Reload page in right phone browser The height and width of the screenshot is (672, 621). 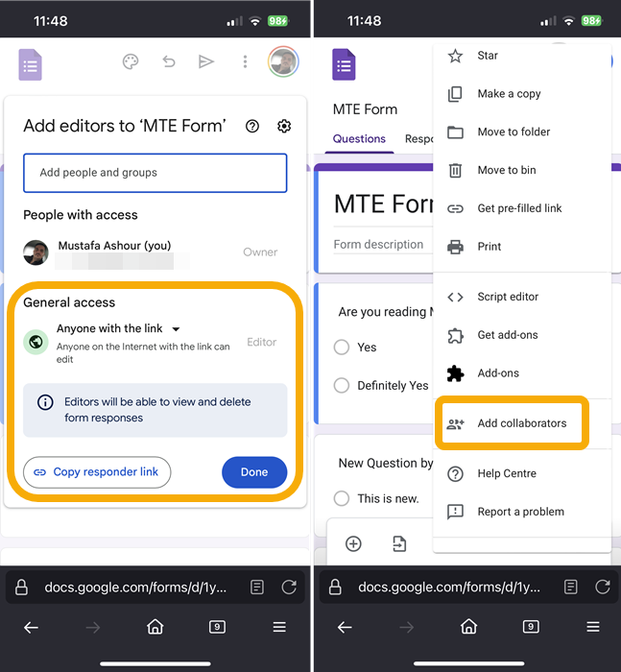pos(603,588)
